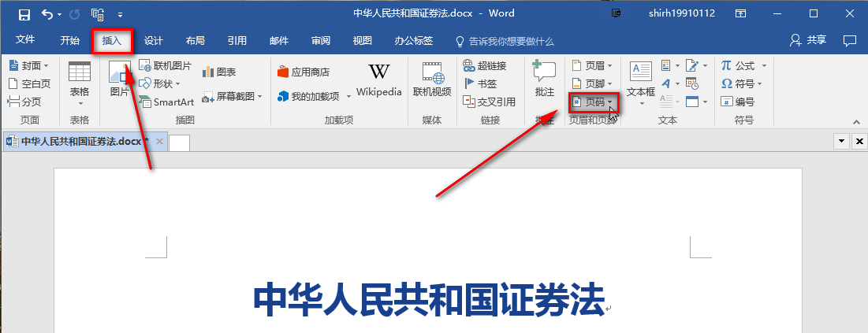The image size is (868, 333).
Task: Insert a blank page with 空白页
Action: coord(29,83)
